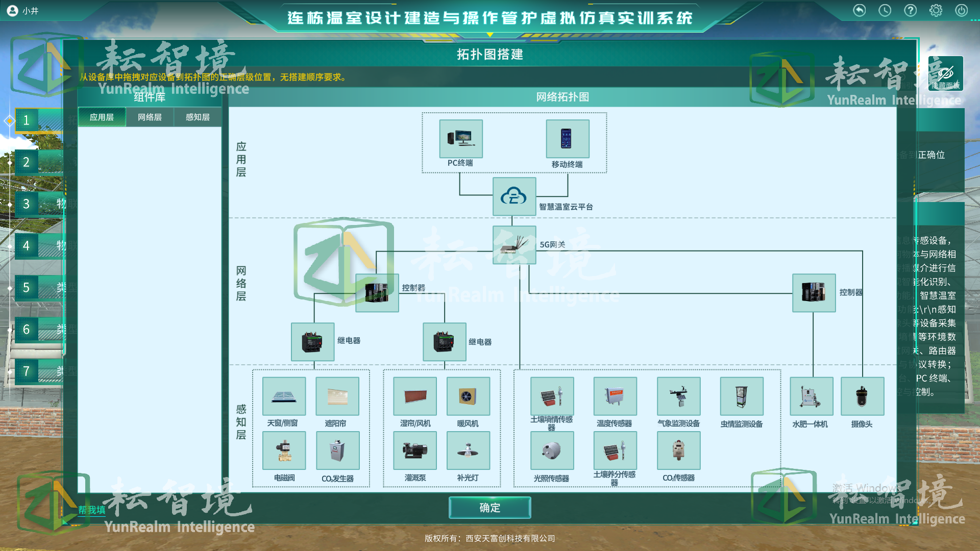Click the 天窗/侧窗 device icon
The width and height of the screenshot is (980, 551).
(x=284, y=396)
